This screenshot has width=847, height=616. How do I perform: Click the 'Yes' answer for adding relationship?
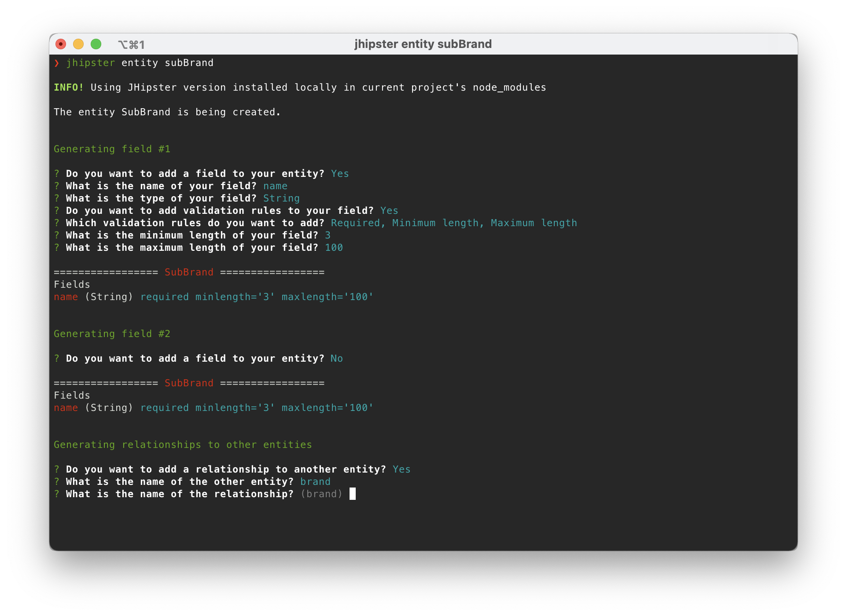[x=401, y=469]
